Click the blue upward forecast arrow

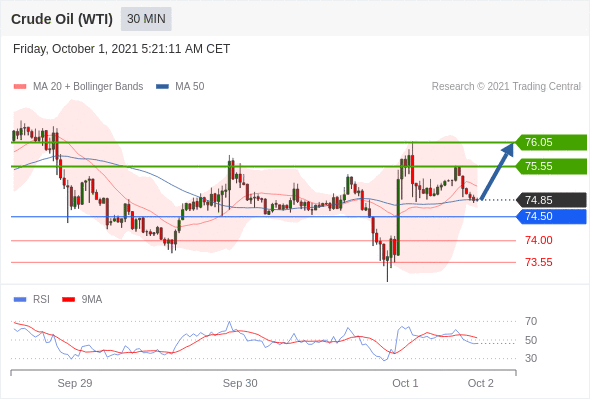[x=497, y=171]
